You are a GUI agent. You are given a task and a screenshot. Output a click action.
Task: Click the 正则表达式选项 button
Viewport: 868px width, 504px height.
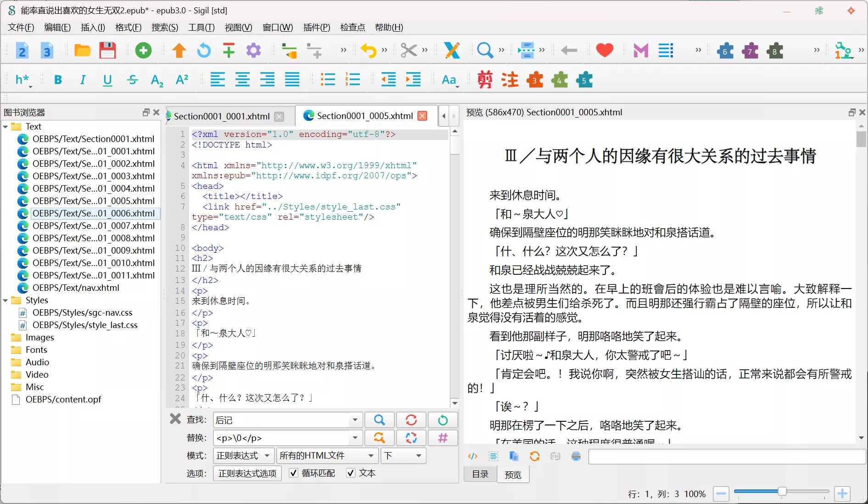pos(247,473)
